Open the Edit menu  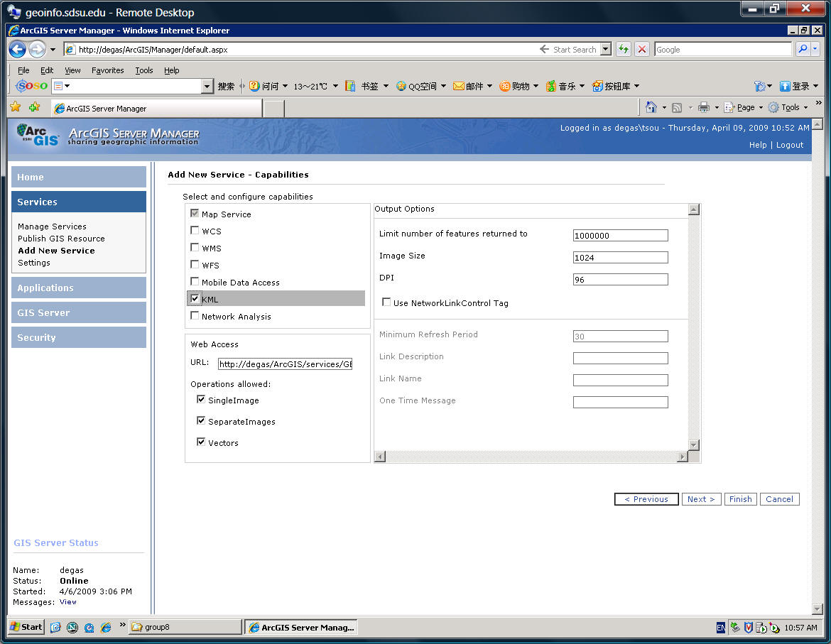47,70
